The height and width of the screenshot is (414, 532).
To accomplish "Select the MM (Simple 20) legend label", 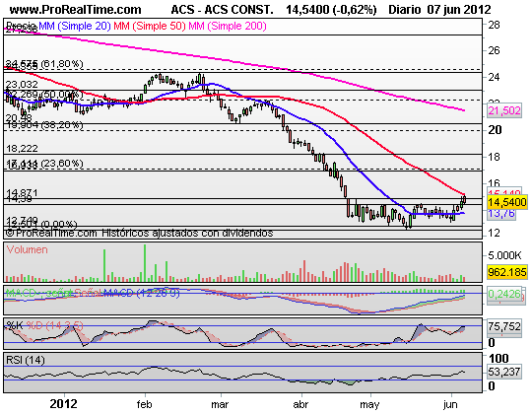I will pyautogui.click(x=75, y=26).
